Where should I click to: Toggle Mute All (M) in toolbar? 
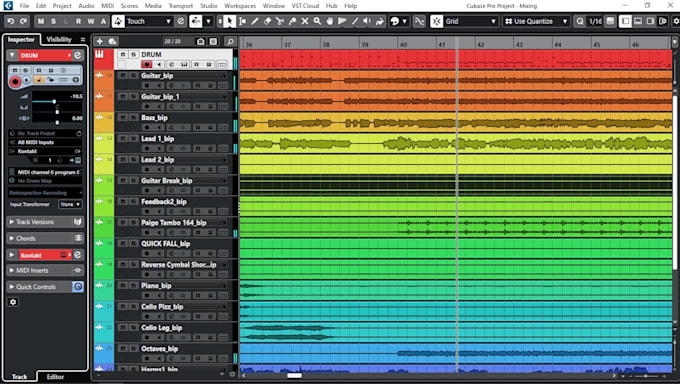(41, 21)
